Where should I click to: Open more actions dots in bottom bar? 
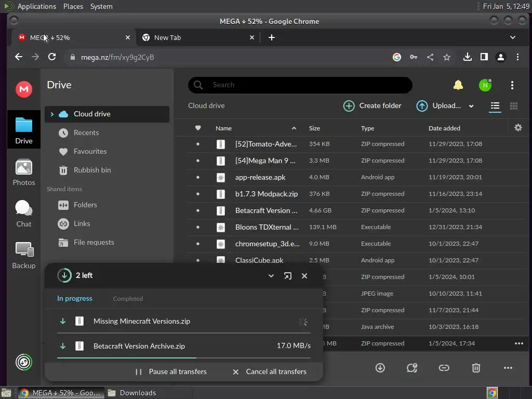[x=508, y=368]
